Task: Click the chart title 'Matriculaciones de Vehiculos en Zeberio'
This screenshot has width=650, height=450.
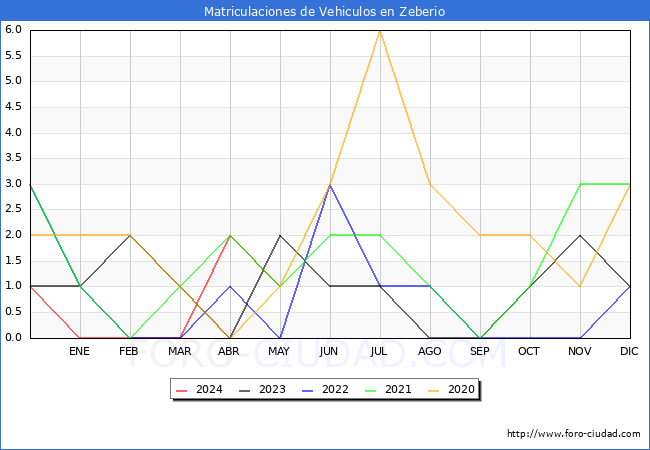Action: [325, 11]
